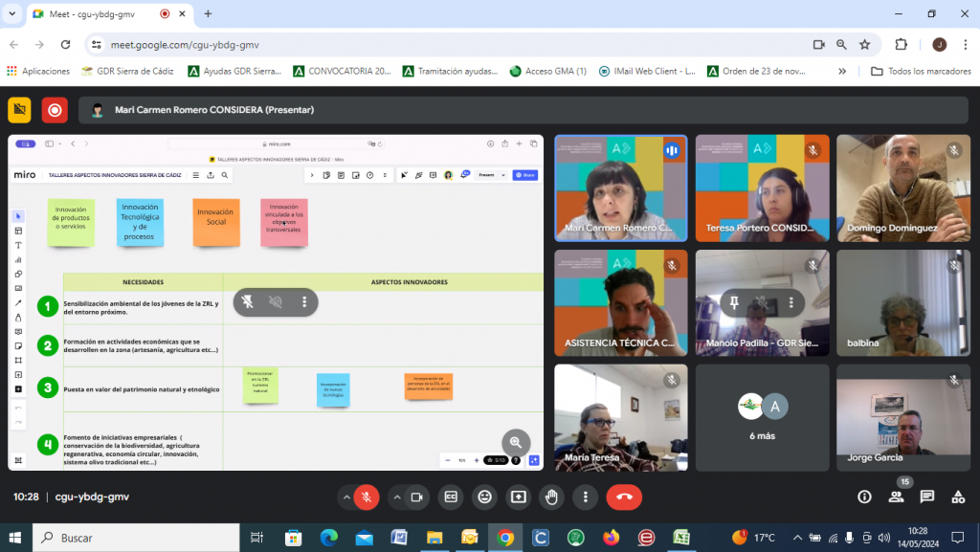Open Excel from the taskbar

(681, 538)
